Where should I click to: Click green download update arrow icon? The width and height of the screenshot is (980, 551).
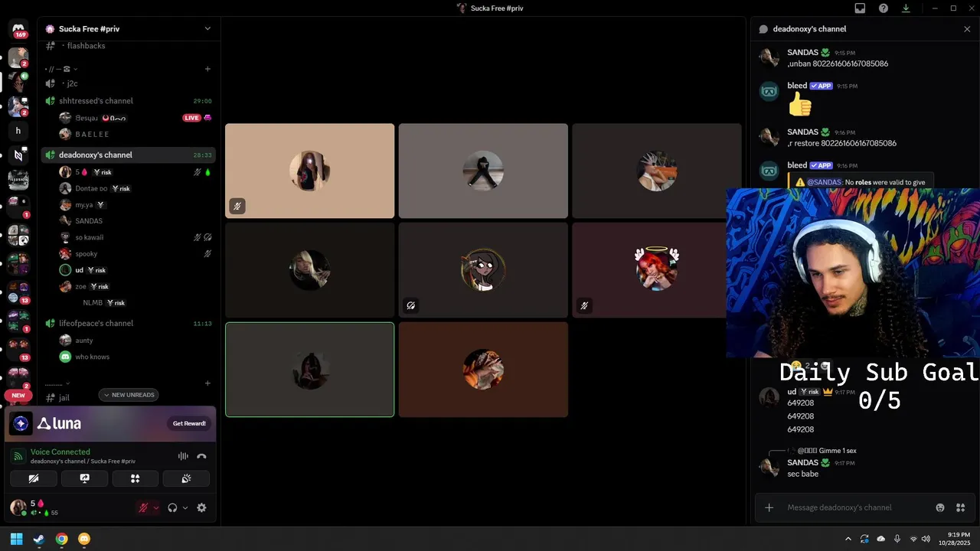coord(906,8)
